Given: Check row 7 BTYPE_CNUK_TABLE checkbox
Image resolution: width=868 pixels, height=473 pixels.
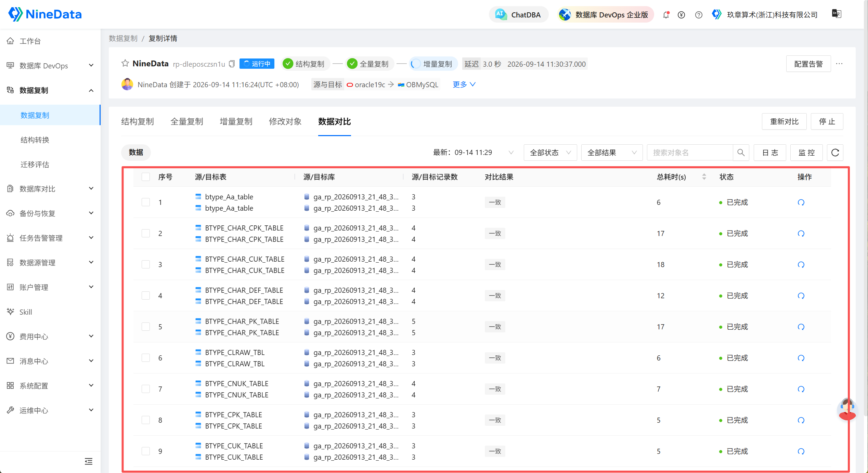Looking at the screenshot, I should click(x=146, y=389).
